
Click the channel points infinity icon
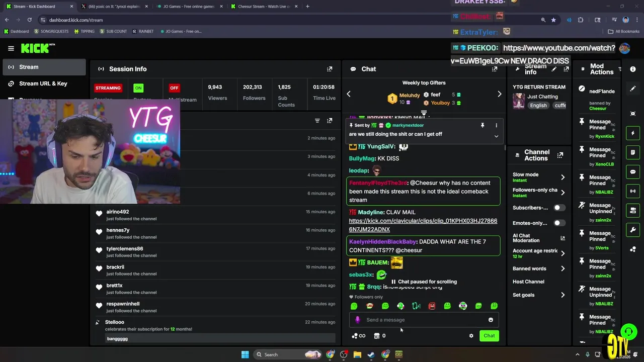(358, 336)
